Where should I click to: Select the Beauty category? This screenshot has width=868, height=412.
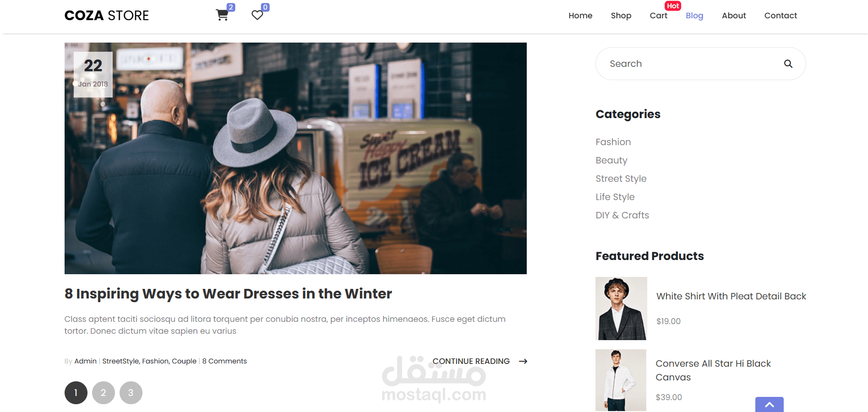[x=611, y=160]
